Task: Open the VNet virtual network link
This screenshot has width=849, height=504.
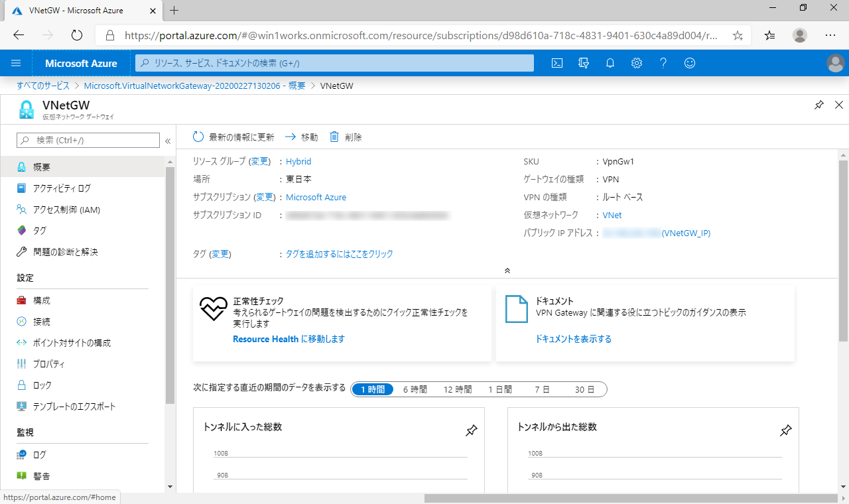Action: [x=612, y=215]
